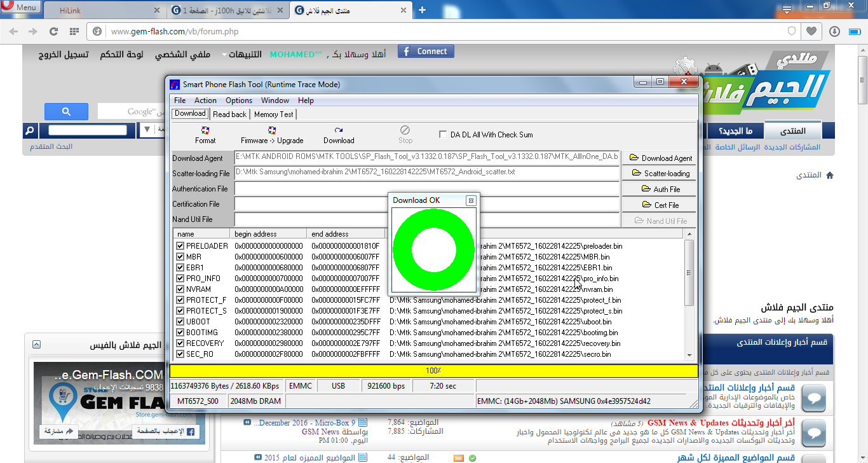Uncheck the PROTECT_F partition
The image size is (868, 463).
tap(180, 300)
